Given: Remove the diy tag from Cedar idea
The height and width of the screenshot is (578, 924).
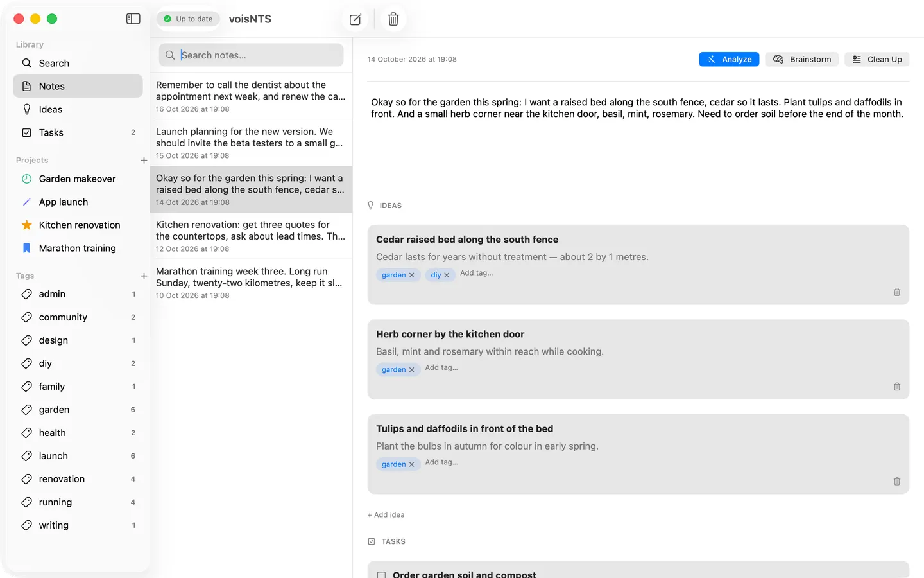Looking at the screenshot, I should pos(447,275).
